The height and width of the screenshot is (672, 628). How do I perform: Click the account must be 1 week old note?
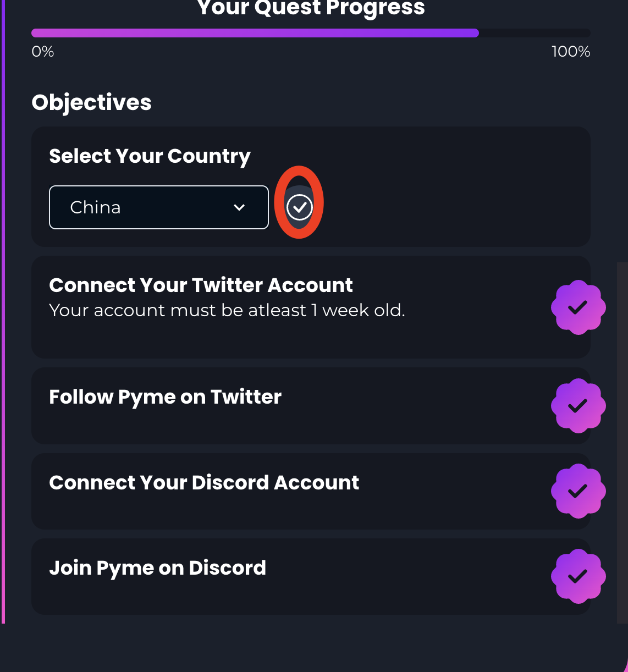pyautogui.click(x=227, y=311)
